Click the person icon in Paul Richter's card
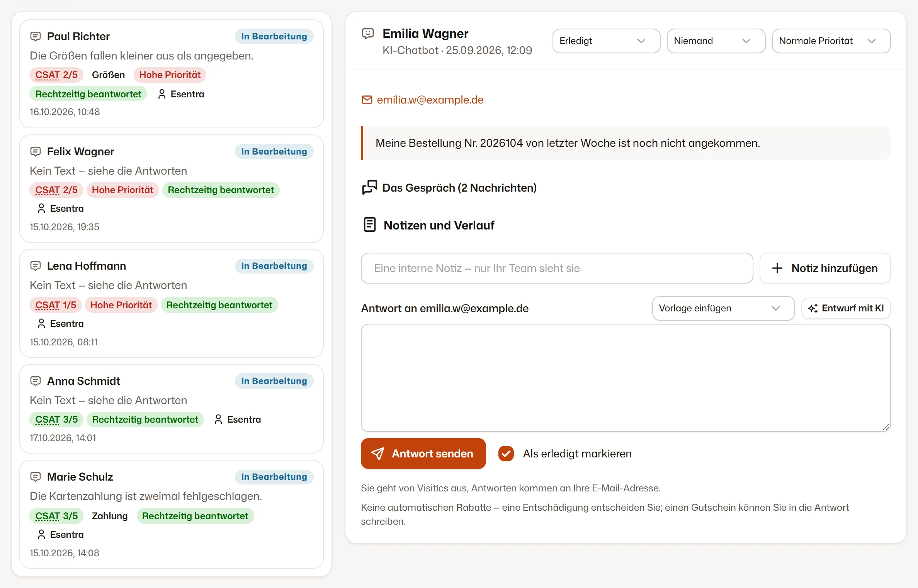 162,94
